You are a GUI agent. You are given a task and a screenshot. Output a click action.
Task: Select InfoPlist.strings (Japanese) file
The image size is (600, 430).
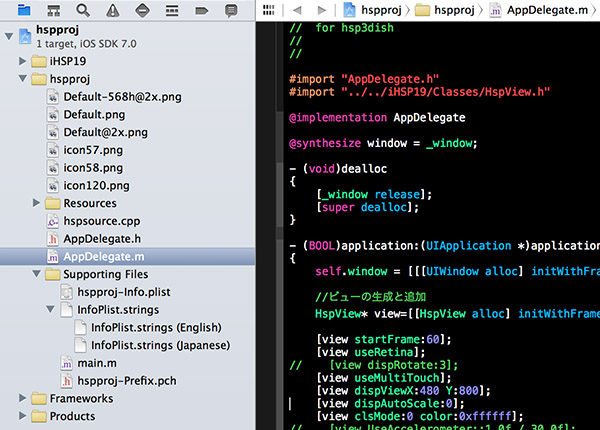pos(160,345)
